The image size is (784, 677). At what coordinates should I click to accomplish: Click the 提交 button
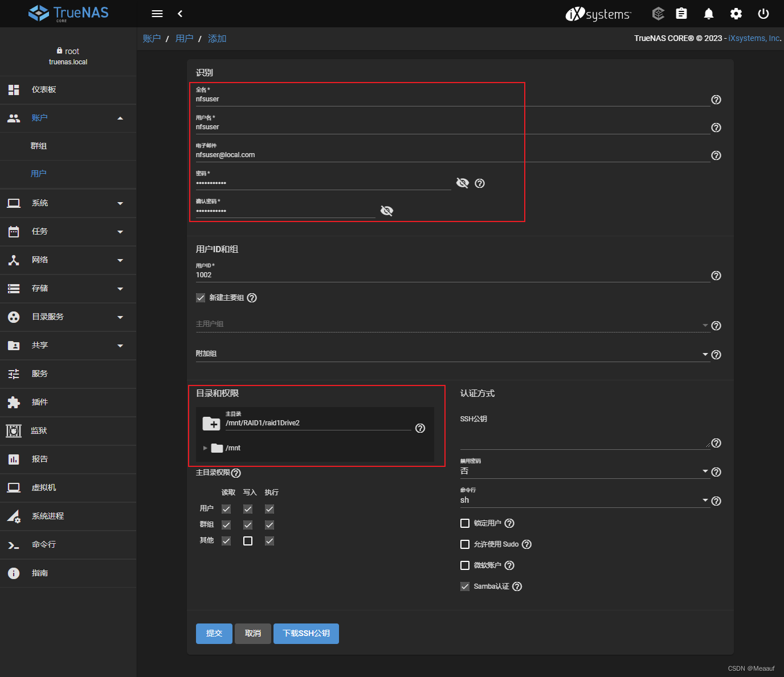point(214,634)
